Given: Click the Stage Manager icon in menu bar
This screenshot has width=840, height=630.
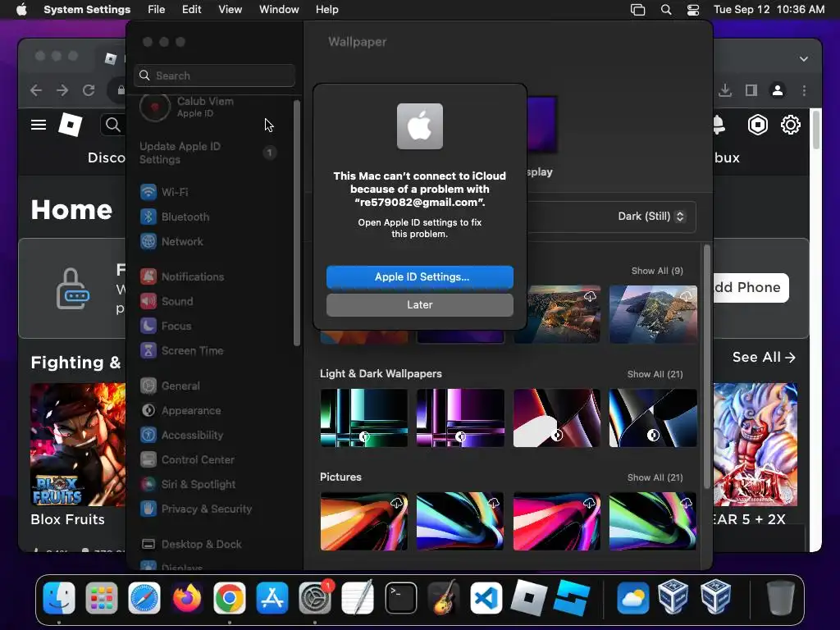Looking at the screenshot, I should [x=637, y=10].
